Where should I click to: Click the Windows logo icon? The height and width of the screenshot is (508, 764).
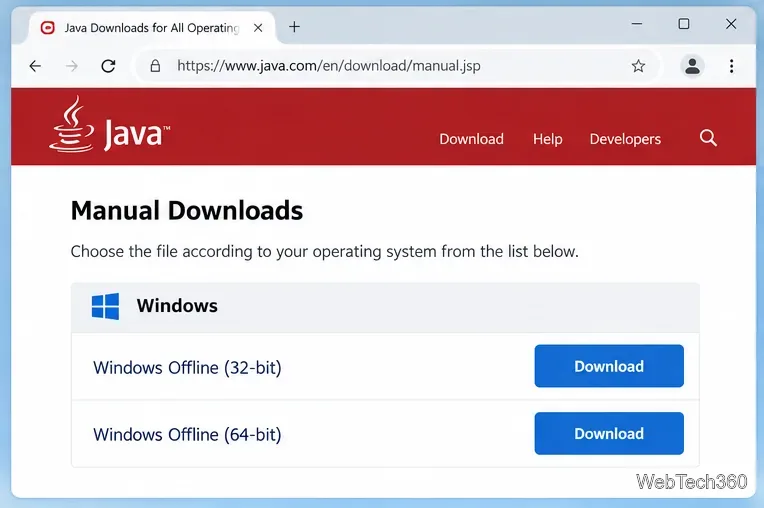(105, 306)
